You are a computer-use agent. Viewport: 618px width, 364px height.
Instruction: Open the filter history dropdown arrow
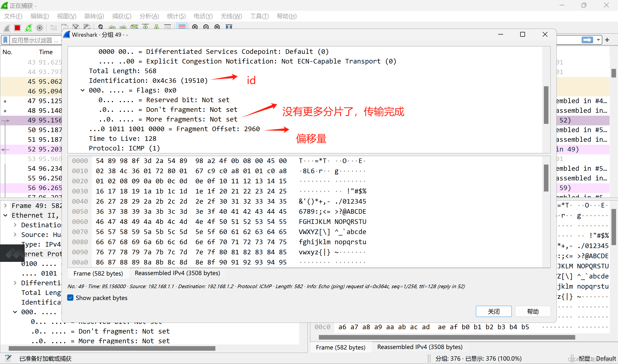(x=598, y=40)
